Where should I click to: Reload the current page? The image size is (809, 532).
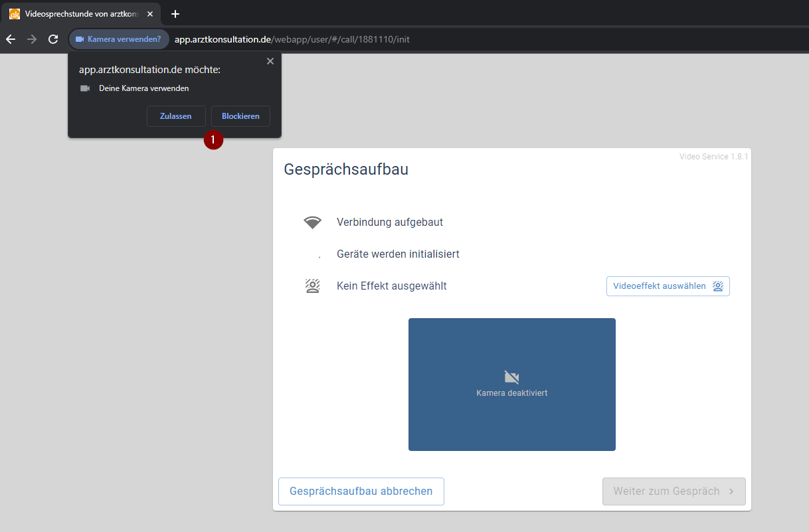(x=53, y=39)
